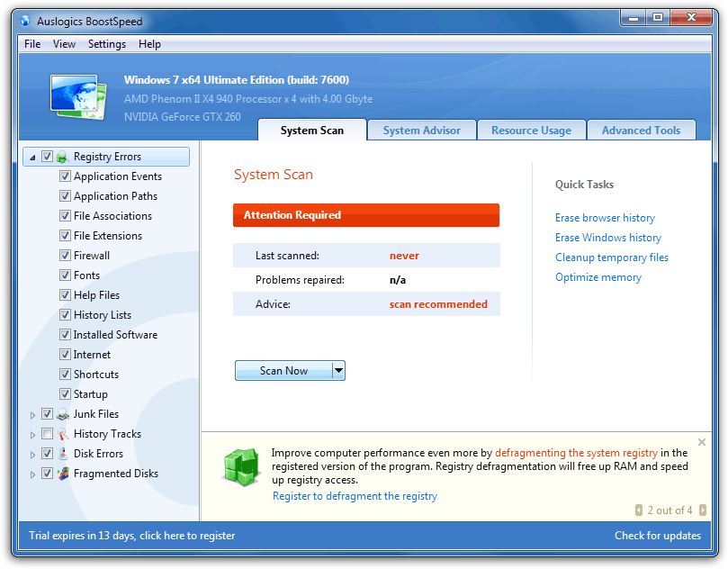Click Erase browser history link
Viewport: 728px width, 569px height.
pos(605,218)
